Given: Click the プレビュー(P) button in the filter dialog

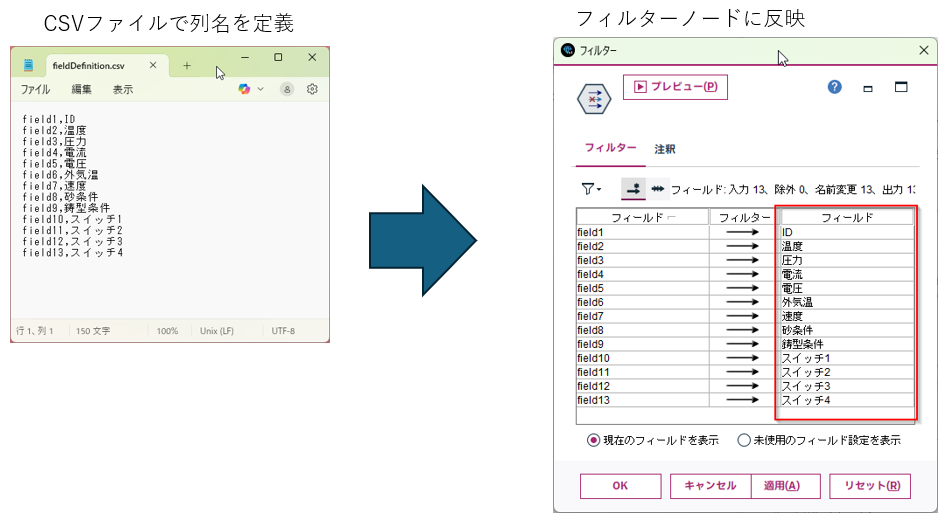Looking at the screenshot, I should 675,87.
